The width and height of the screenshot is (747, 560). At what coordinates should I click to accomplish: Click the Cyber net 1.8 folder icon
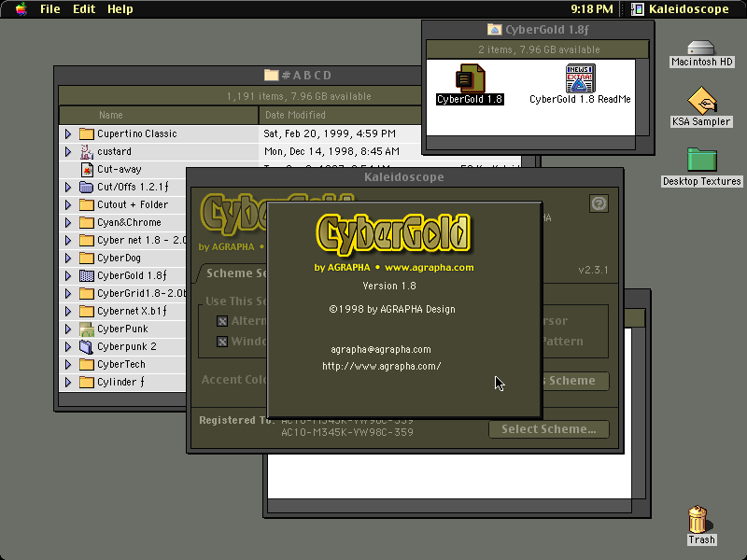pyautogui.click(x=86, y=240)
